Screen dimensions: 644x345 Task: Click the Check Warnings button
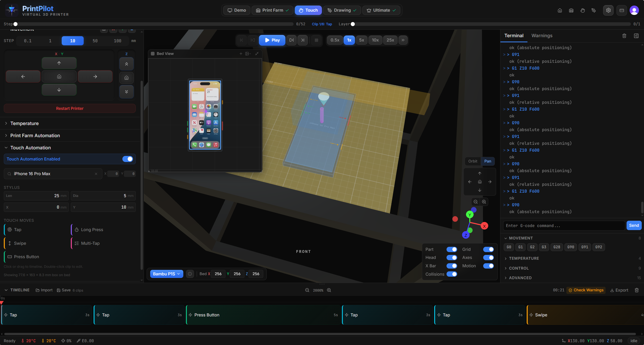[586, 290]
